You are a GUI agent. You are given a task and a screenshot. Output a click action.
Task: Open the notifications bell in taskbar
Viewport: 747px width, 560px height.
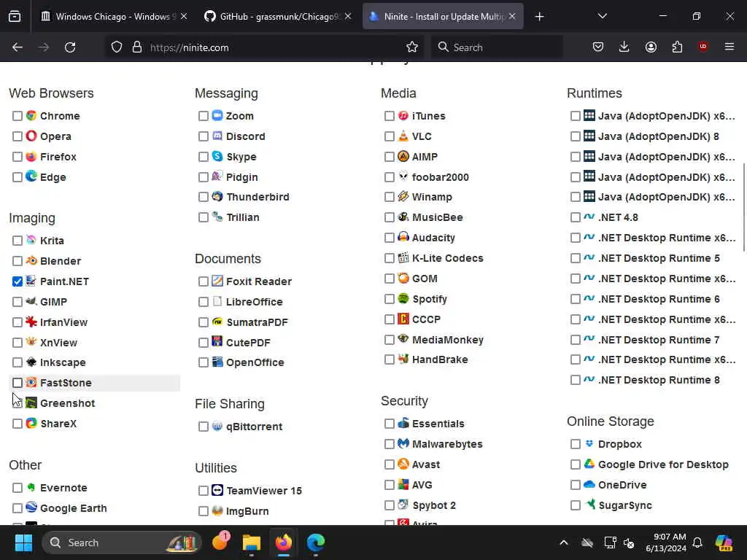[697, 542]
